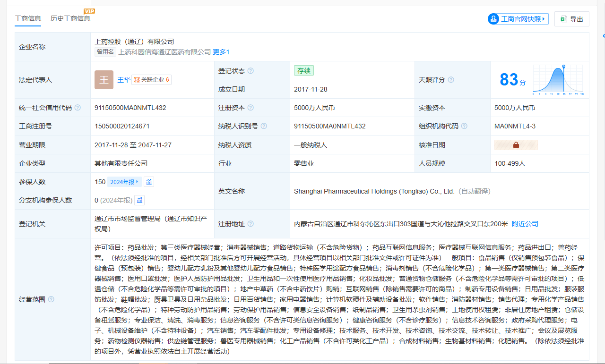The width and height of the screenshot is (605, 364).
Task: Click help icon beside 经营范围
Action: (x=51, y=299)
